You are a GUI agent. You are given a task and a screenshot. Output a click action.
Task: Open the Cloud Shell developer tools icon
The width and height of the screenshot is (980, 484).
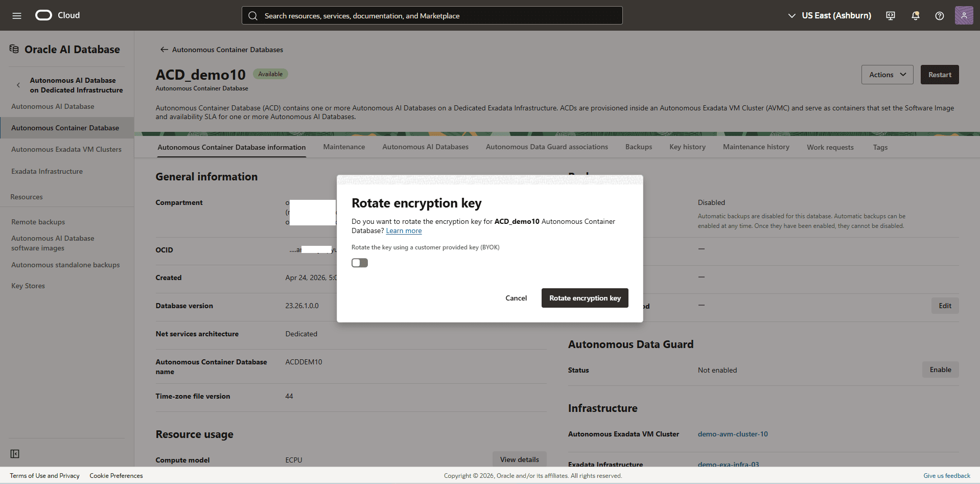coord(891,16)
